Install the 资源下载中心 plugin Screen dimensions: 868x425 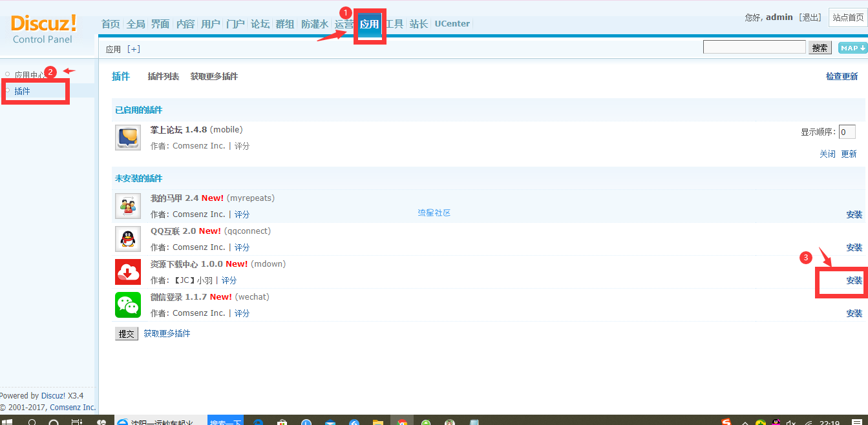(x=854, y=280)
